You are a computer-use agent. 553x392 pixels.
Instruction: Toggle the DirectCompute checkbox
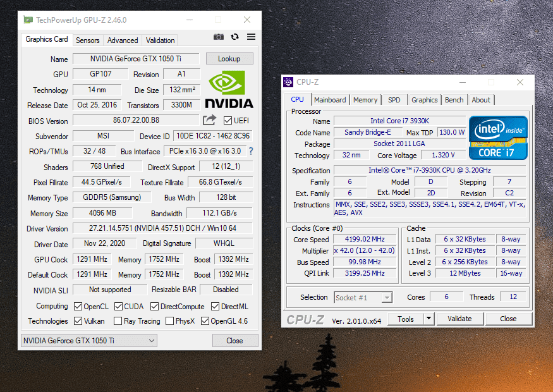click(154, 306)
